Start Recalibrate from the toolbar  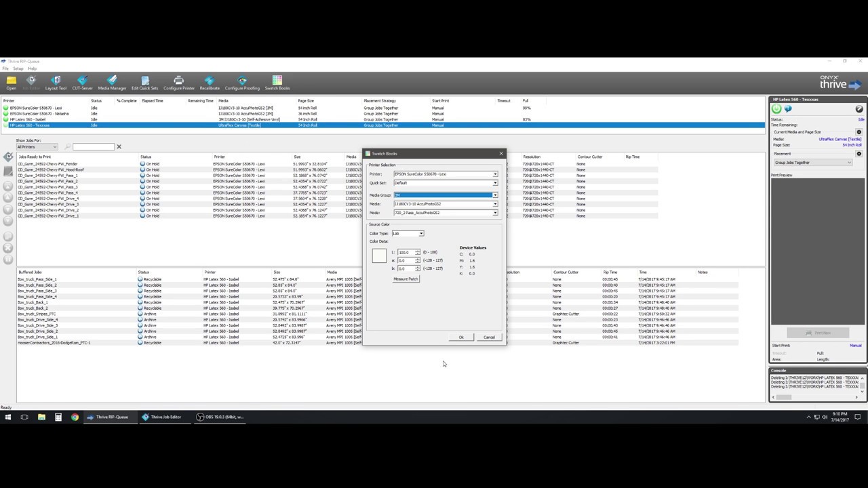tap(210, 83)
